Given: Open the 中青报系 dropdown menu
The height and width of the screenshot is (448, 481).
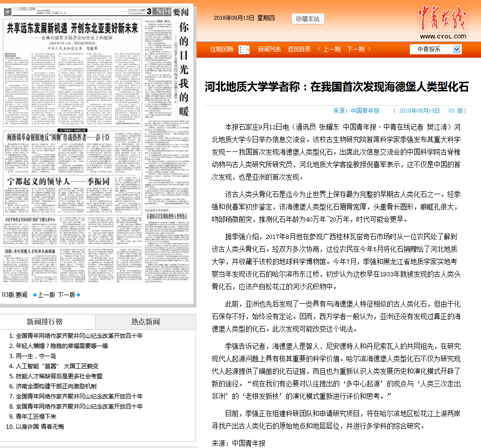Looking at the screenshot, I should pyautogui.click(x=456, y=49).
